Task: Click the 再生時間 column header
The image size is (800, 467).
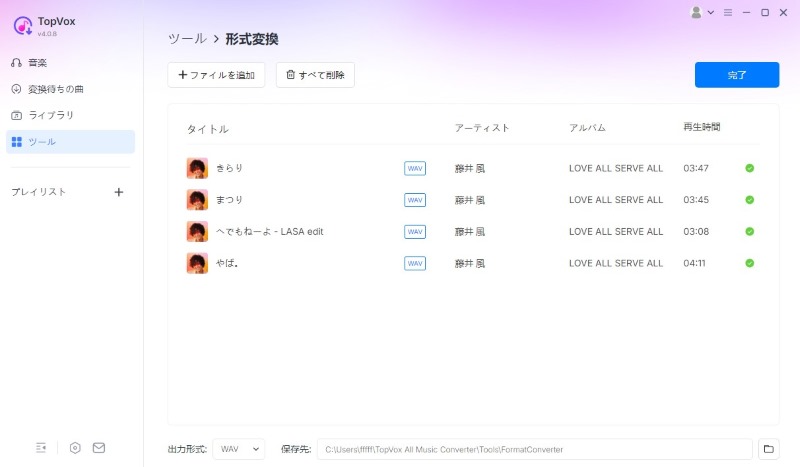Action: 702,127
